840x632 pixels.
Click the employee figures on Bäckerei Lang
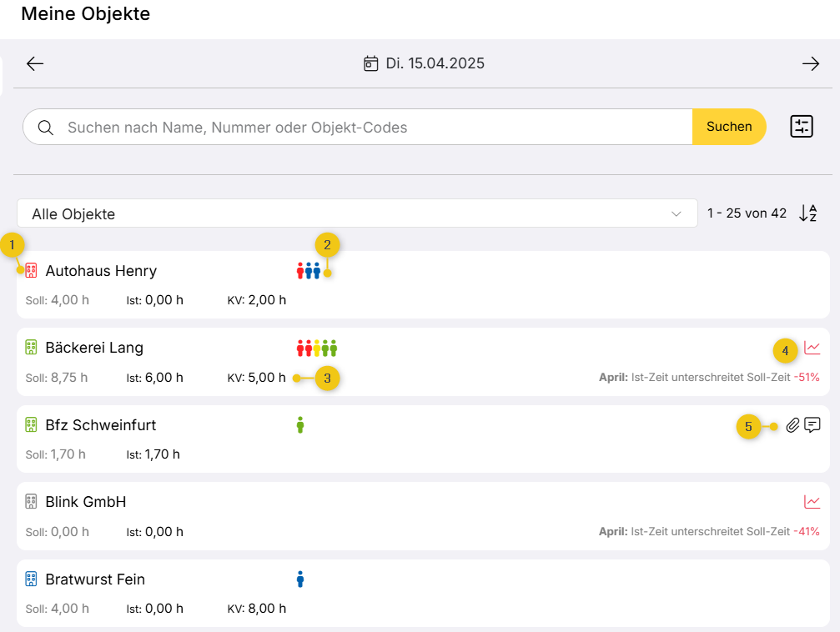[317, 349]
